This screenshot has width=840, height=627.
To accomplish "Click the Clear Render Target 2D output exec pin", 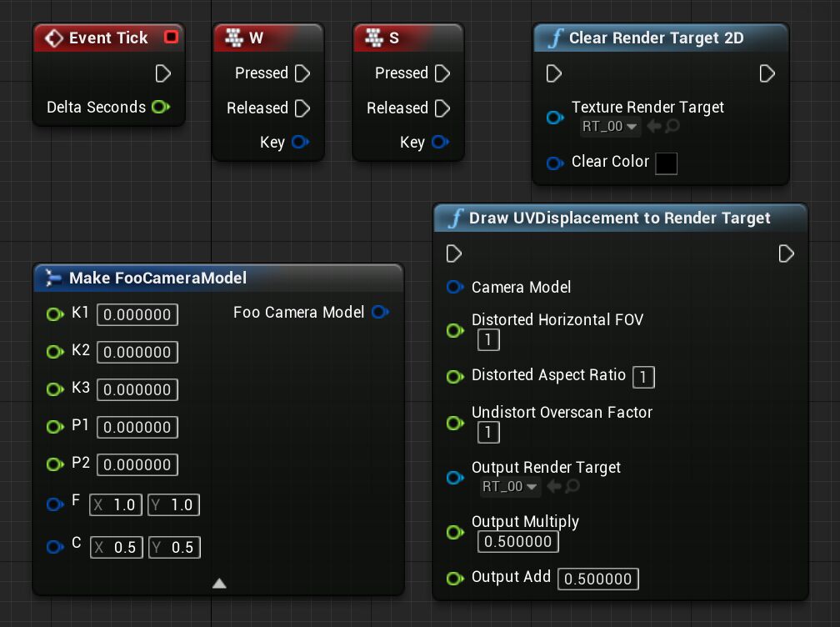I will pos(767,74).
